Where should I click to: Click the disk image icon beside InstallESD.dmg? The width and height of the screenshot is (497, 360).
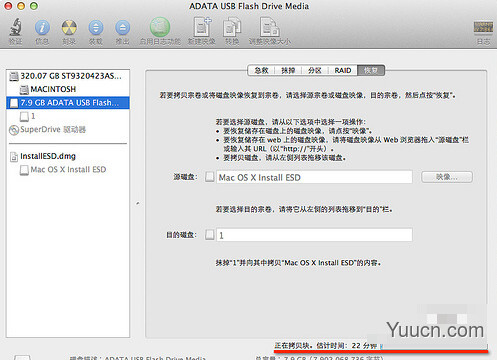14,157
